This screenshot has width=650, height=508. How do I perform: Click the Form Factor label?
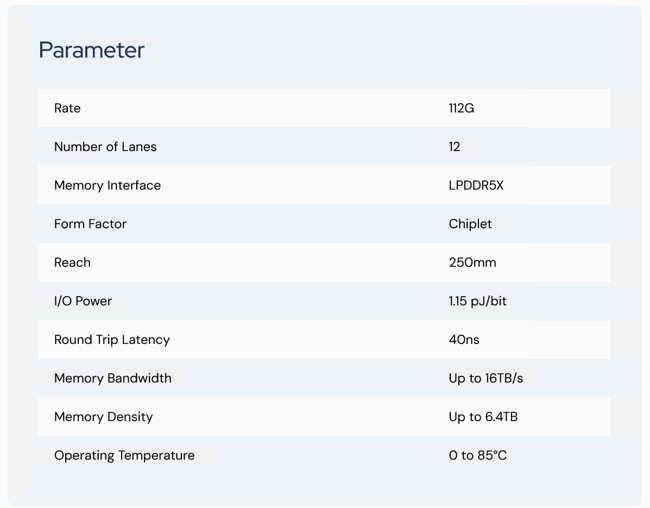pos(90,224)
